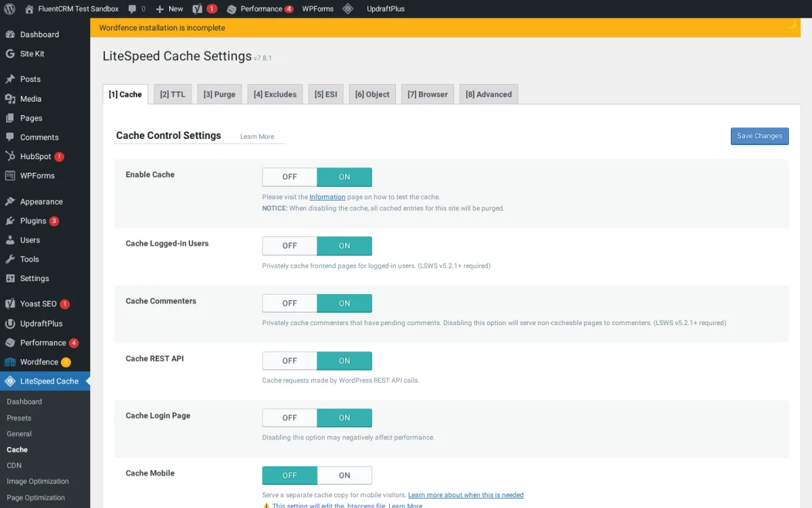Turn Cache Commenters OFF
812x508 pixels.
(290, 303)
